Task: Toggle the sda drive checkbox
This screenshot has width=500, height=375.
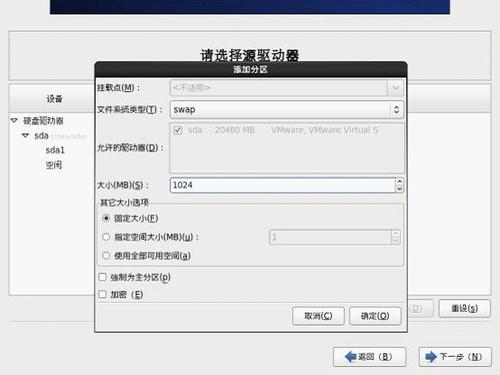Action: [x=178, y=130]
